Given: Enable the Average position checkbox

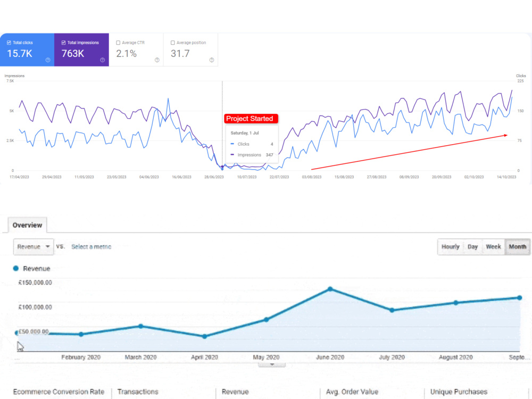Looking at the screenshot, I should (x=173, y=43).
